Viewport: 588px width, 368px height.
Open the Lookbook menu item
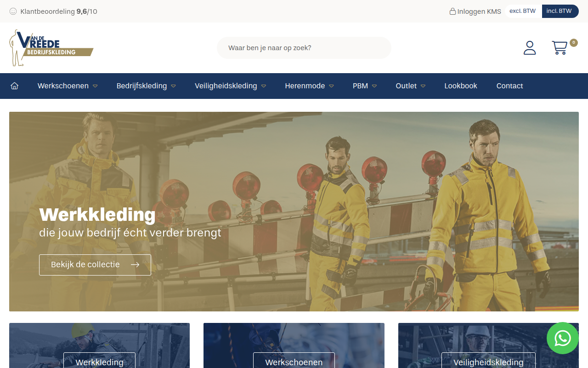[461, 86]
